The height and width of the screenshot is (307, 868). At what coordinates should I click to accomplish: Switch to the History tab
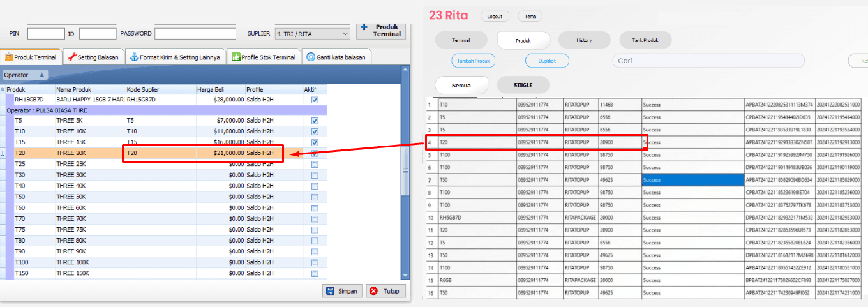coord(584,40)
